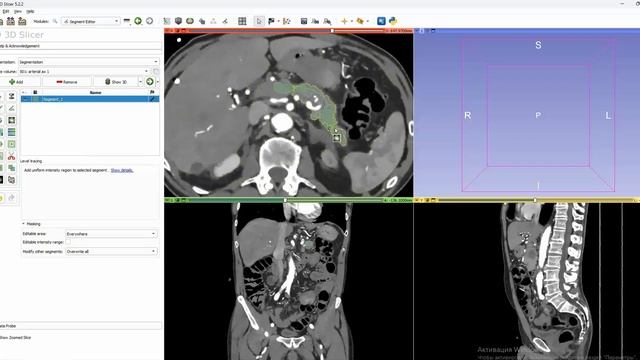Open the Volumes module cube icon

pos(178,21)
